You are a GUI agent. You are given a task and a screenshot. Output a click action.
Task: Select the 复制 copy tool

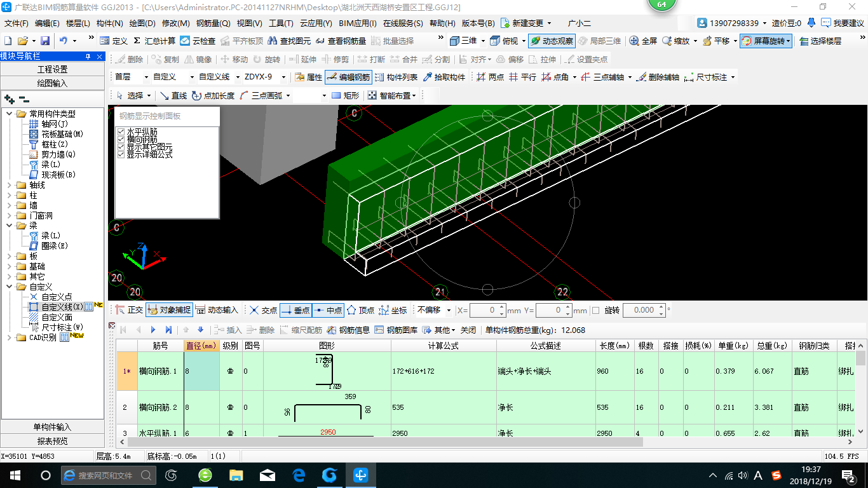tap(165, 59)
